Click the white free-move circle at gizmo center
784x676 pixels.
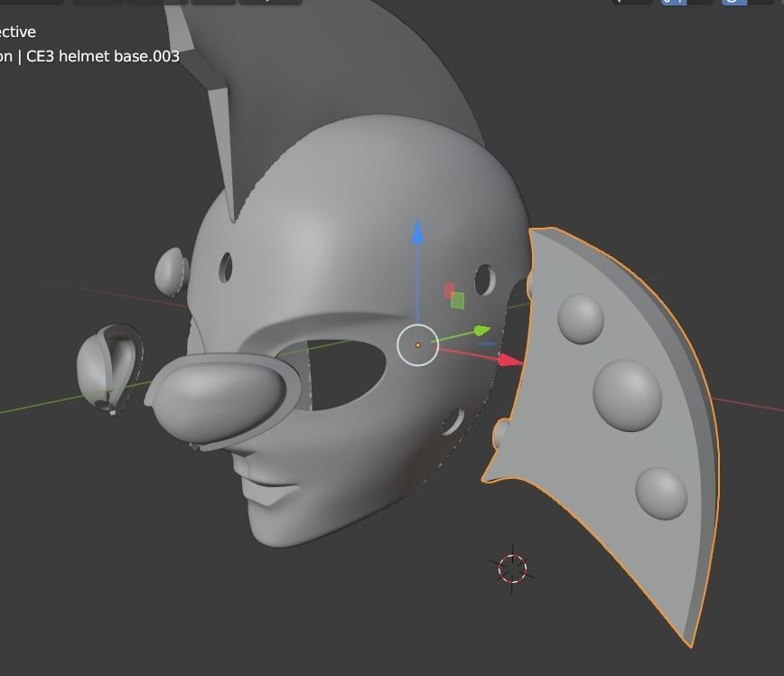pyautogui.click(x=417, y=344)
